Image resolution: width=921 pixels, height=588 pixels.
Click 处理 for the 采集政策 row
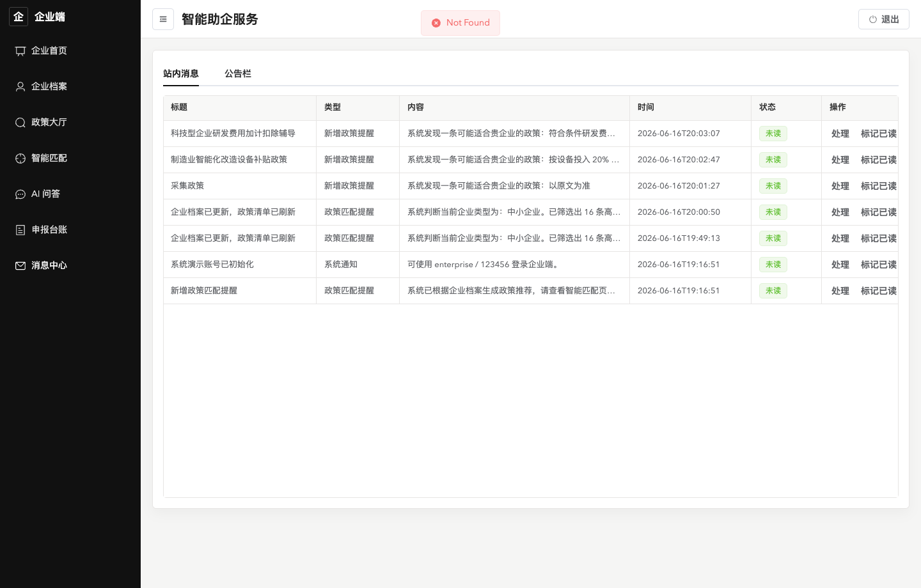(840, 186)
